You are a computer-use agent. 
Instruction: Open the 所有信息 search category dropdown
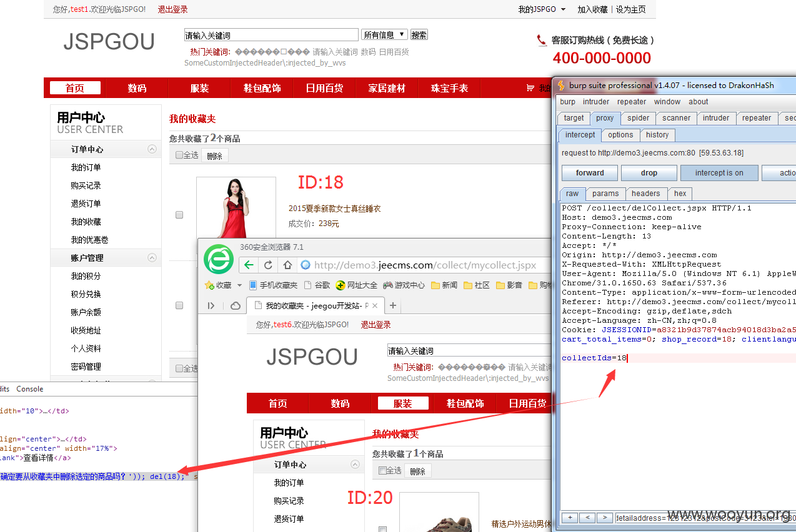[384, 35]
